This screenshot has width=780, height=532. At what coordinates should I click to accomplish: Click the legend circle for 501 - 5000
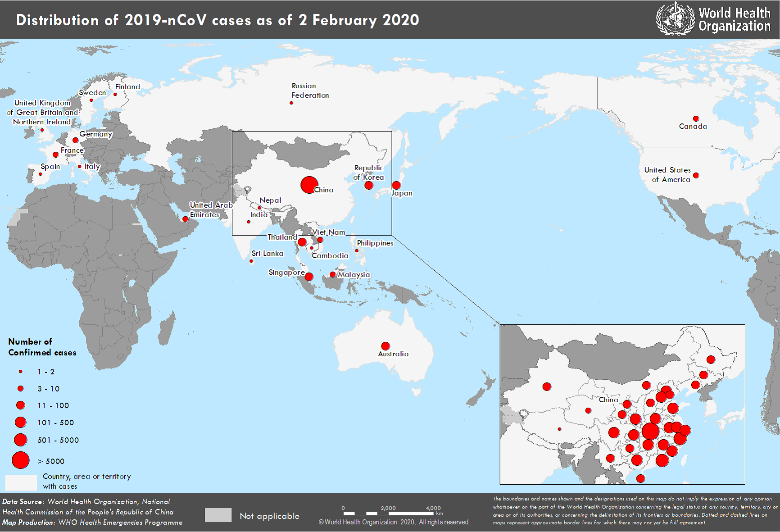[21, 440]
